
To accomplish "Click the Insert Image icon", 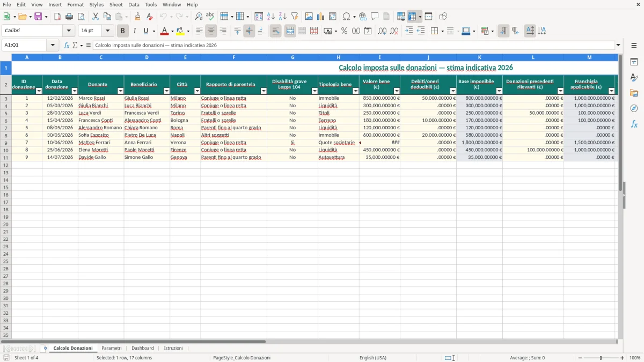I will click(x=309, y=17).
